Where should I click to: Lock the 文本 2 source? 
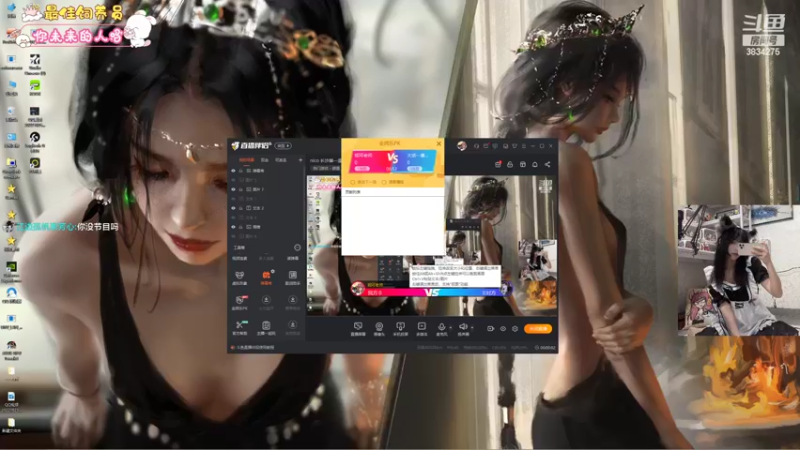pyautogui.click(x=241, y=208)
